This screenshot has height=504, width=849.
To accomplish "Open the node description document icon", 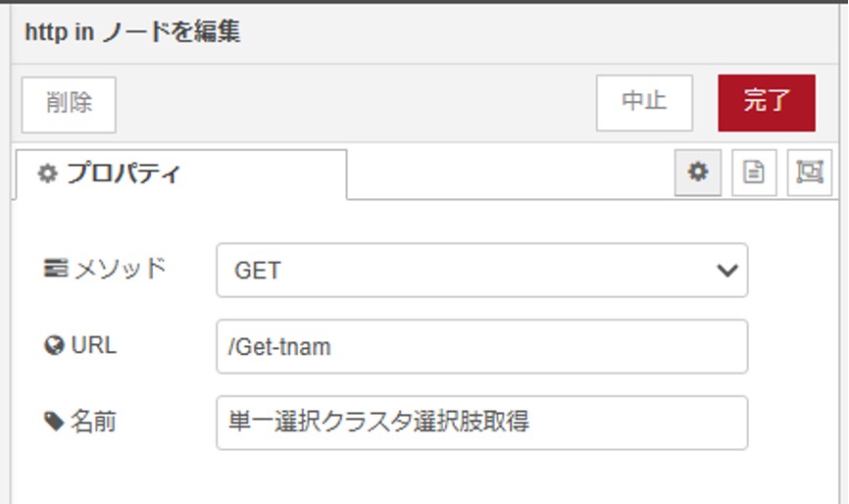I will pos(754,173).
